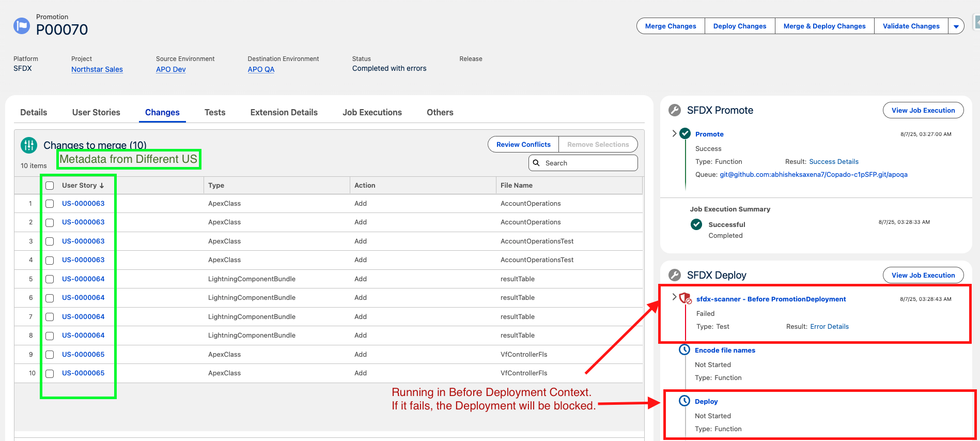The image size is (980, 441).
Task: Check row 10 VfControllerFls checkbox
Action: (x=50, y=374)
